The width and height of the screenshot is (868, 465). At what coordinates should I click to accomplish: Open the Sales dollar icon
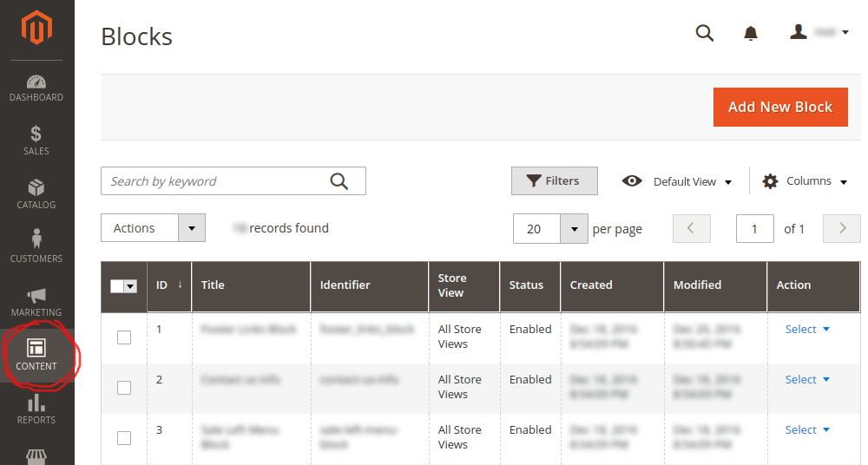pos(36,134)
